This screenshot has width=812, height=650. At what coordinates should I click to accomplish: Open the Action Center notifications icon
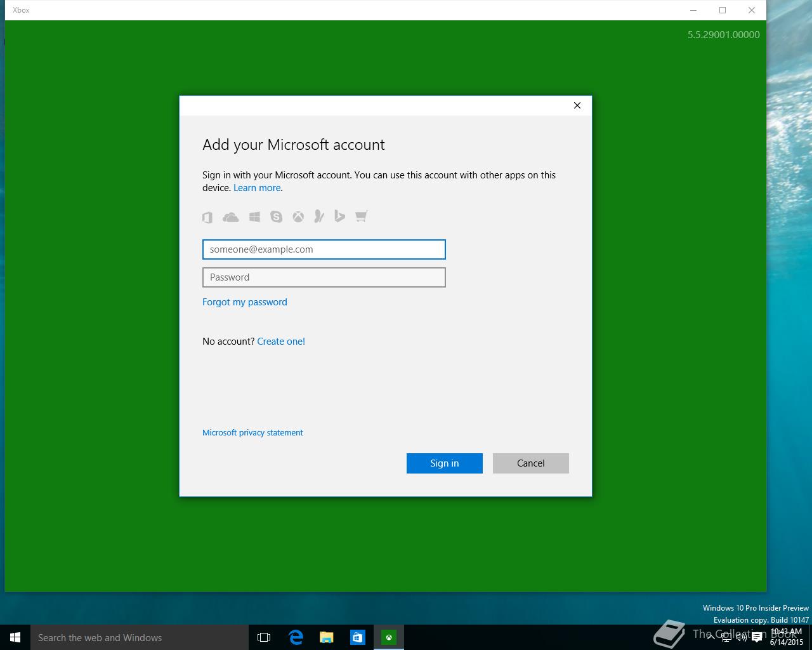[757, 638]
